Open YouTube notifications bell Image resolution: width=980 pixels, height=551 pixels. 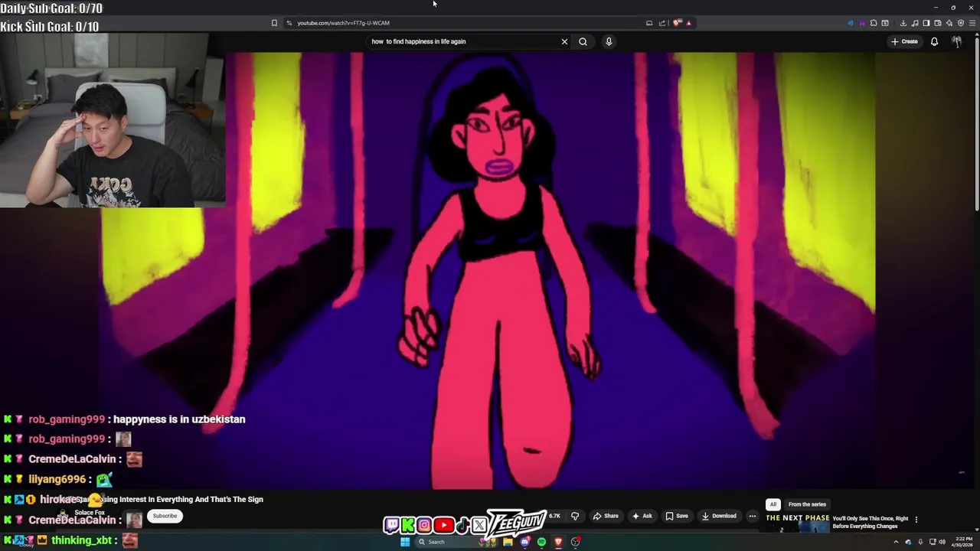(x=934, y=41)
